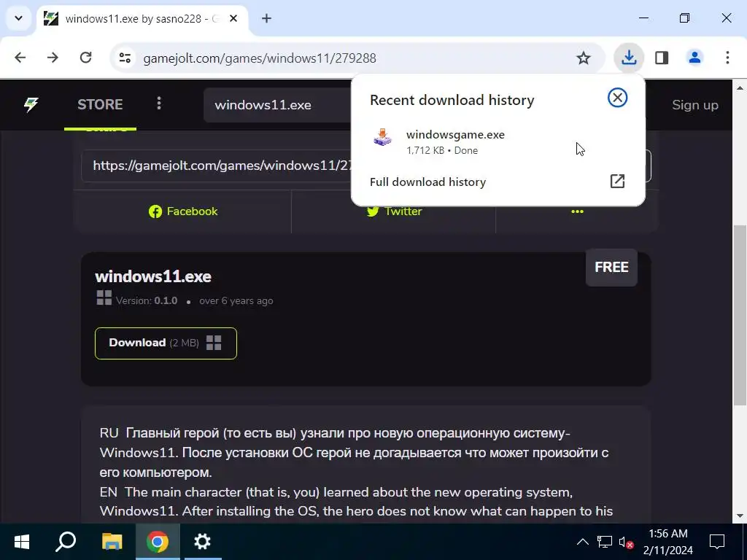Open File Explorer from taskbar
The height and width of the screenshot is (560, 747).
tap(112, 542)
